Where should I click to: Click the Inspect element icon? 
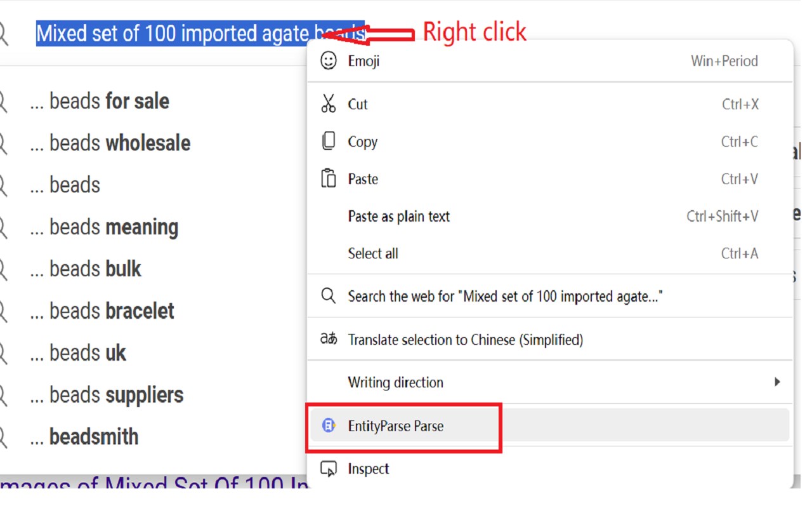329,469
